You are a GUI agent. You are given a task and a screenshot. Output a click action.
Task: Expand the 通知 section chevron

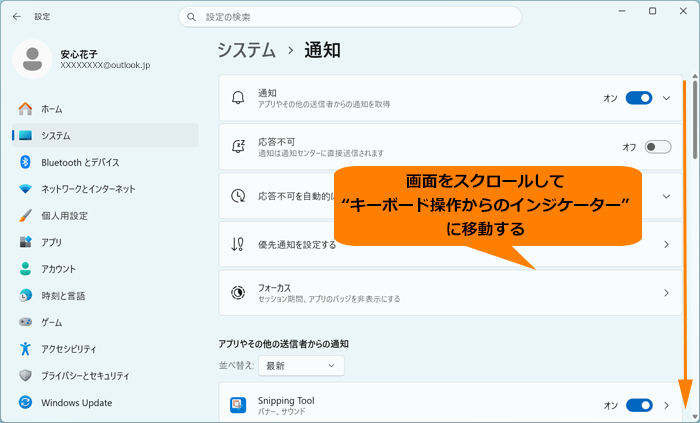pyautogui.click(x=666, y=98)
